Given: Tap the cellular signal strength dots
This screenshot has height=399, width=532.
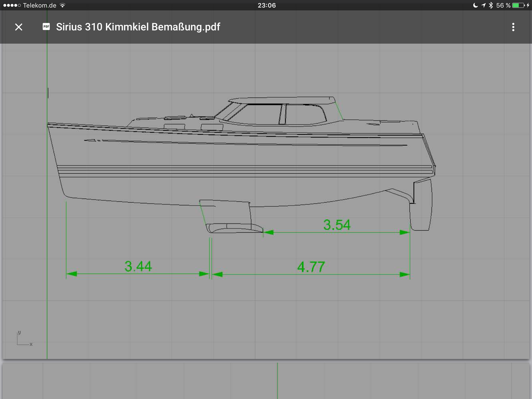Looking at the screenshot, I should [12, 5].
